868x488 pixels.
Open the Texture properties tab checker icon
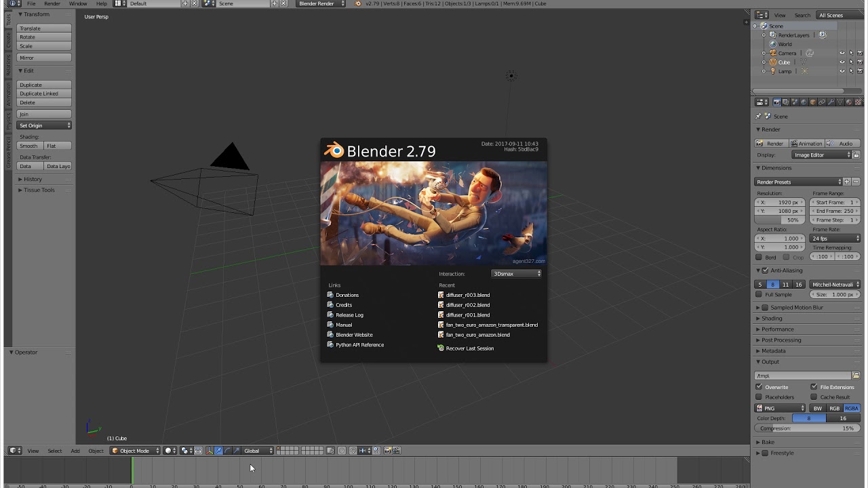click(858, 102)
